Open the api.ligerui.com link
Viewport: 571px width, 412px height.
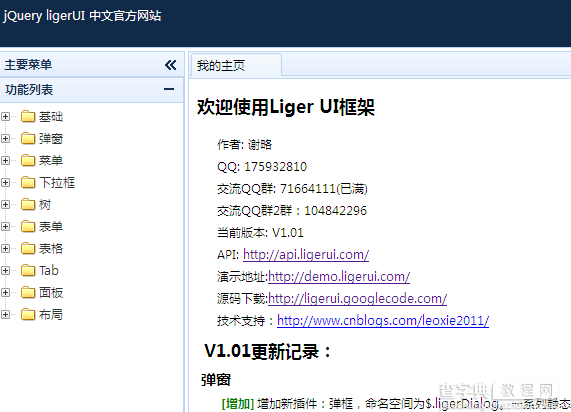coord(306,254)
